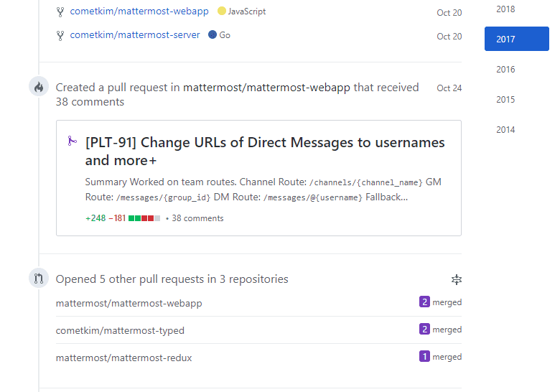The image size is (560, 392).
Task: Select year 2015 in sidebar
Action: click(x=505, y=100)
